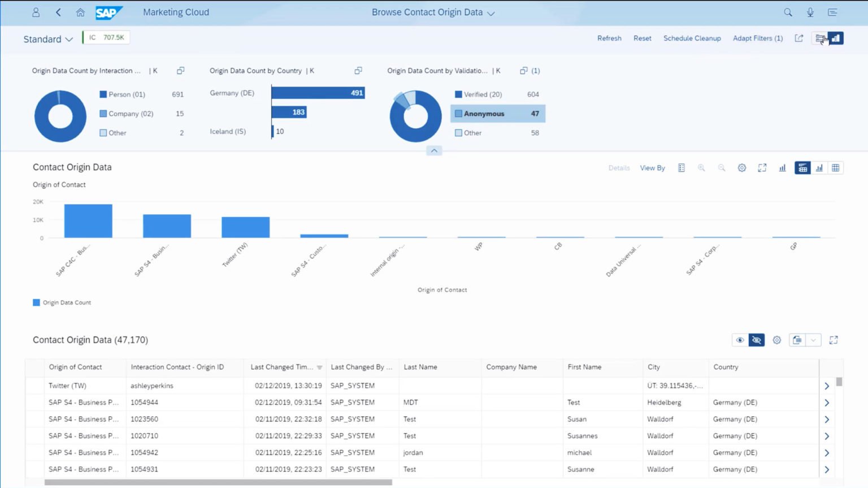This screenshot has height=488, width=868.
Task: Collapse the visual filter header with chevron
Action: (x=434, y=151)
